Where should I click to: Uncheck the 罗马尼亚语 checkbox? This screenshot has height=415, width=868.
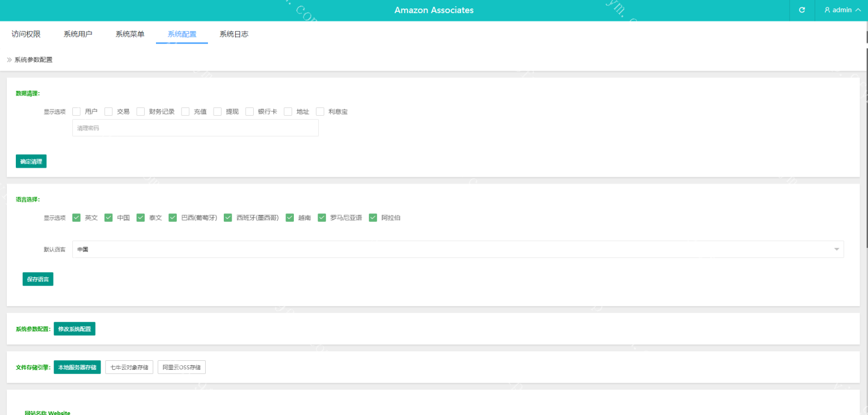click(322, 218)
